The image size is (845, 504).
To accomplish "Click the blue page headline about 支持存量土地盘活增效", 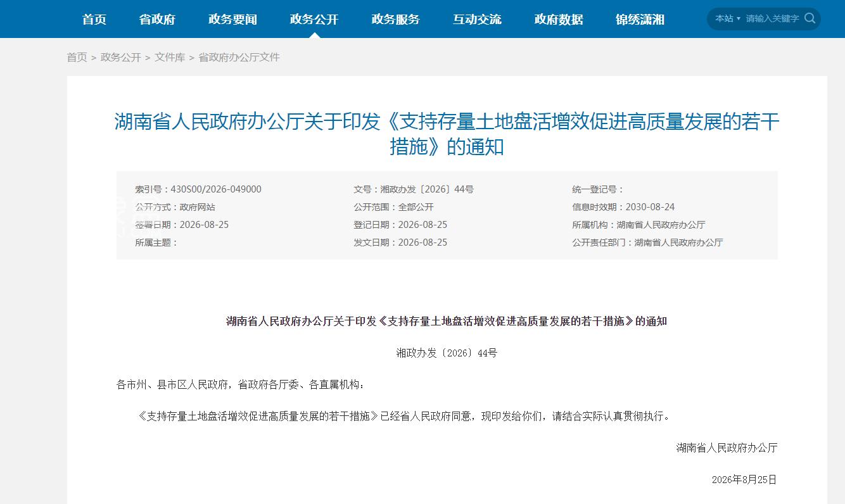I will (447, 134).
